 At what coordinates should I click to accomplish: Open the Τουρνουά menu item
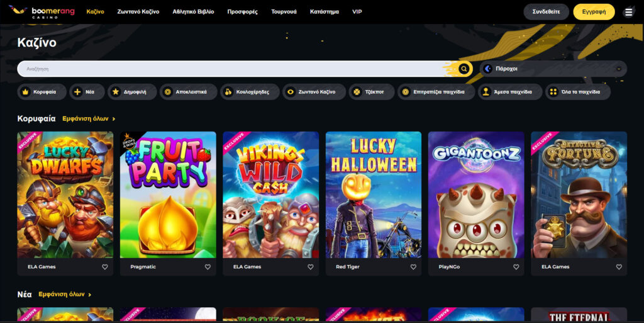tap(284, 11)
